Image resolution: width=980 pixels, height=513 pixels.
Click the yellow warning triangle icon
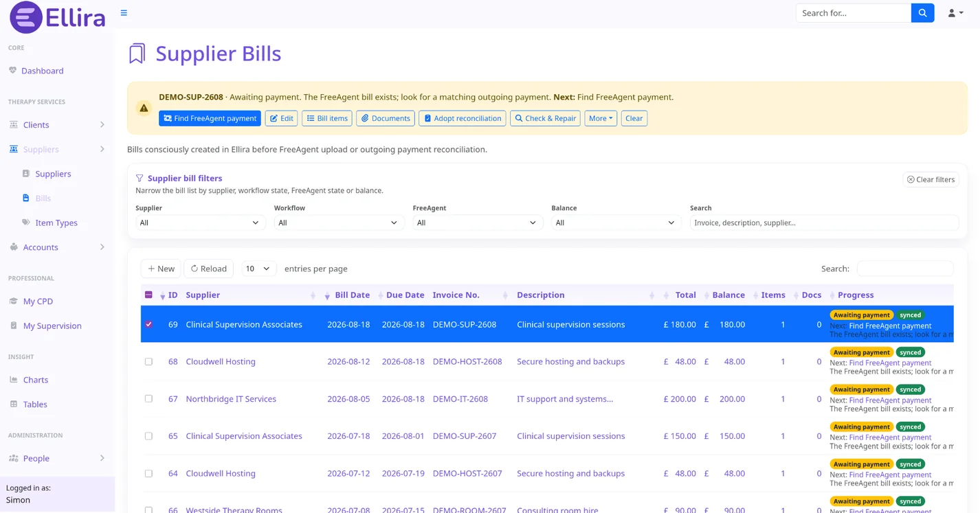pos(144,108)
